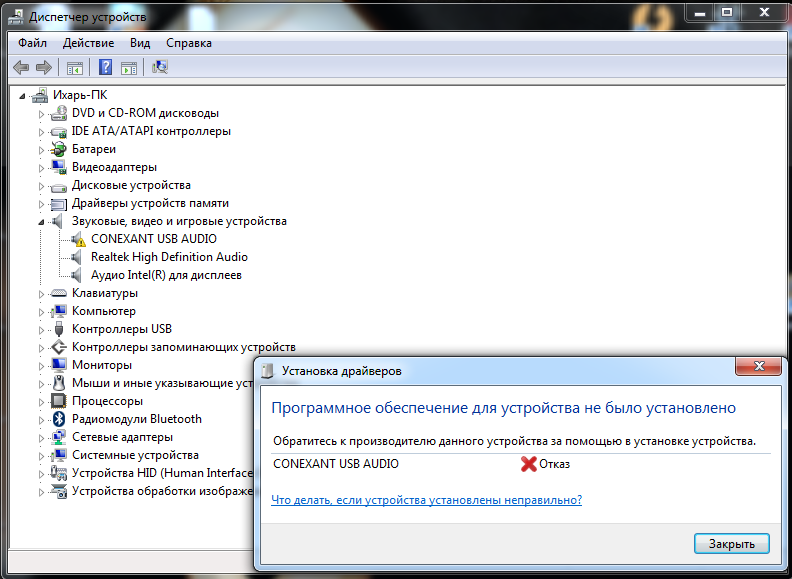This screenshot has width=792, height=579.
Task: Close the Установка драйверов dialog with X
Action: 759,366
